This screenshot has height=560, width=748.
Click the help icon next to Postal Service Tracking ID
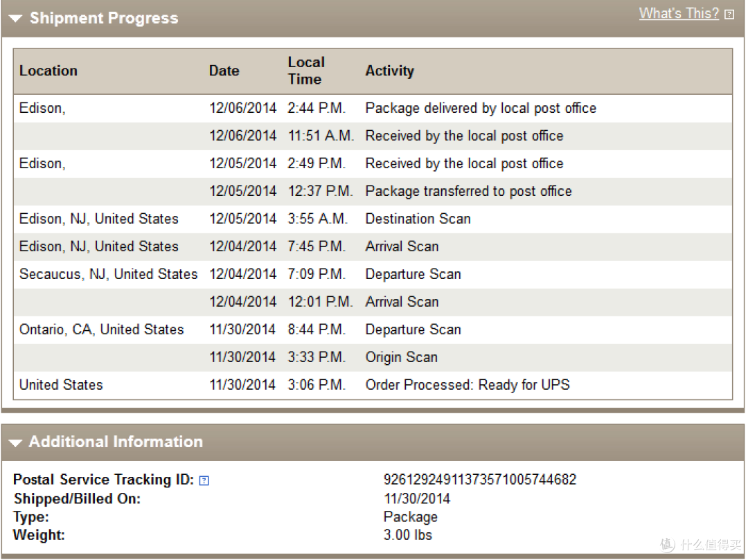point(204,480)
